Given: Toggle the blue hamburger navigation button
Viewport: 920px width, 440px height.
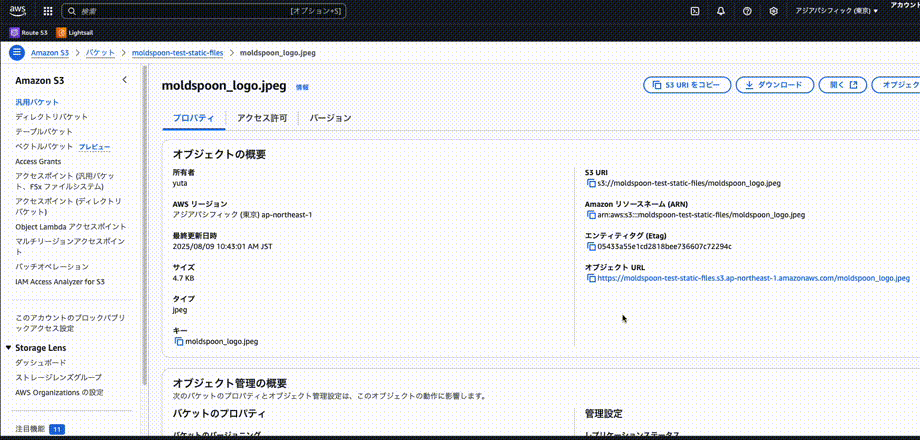Looking at the screenshot, I should pos(16,53).
